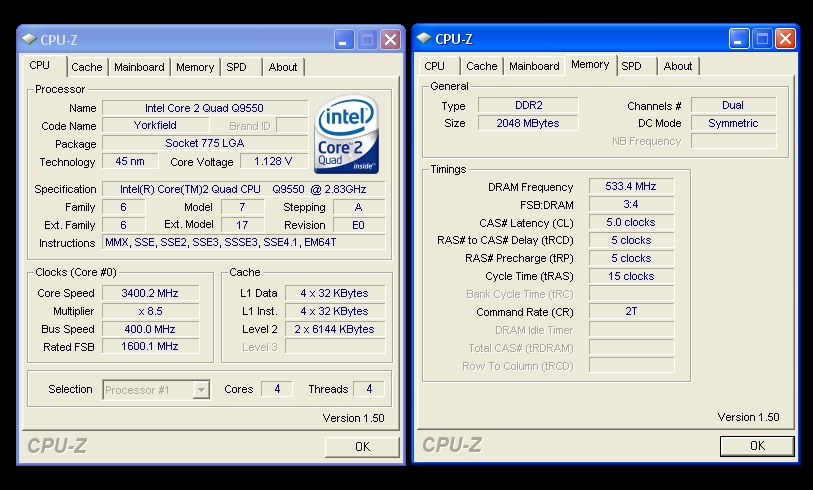The width and height of the screenshot is (813, 490).
Task: Click the L1 Data value 4 x 32 KBytes
Action: pyautogui.click(x=335, y=293)
